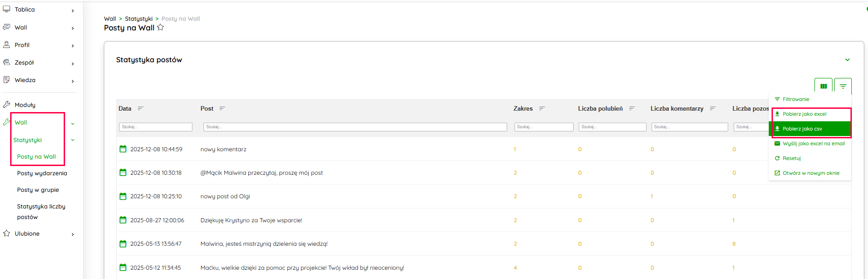868x279 pixels.
Task: Sort by Data column icon
Action: pos(141,108)
